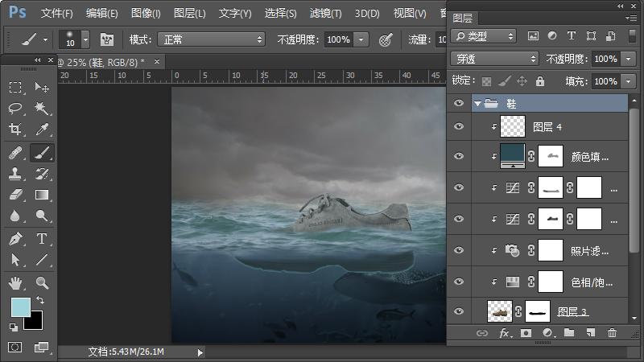Select the Eraser tool

pyautogui.click(x=15, y=195)
